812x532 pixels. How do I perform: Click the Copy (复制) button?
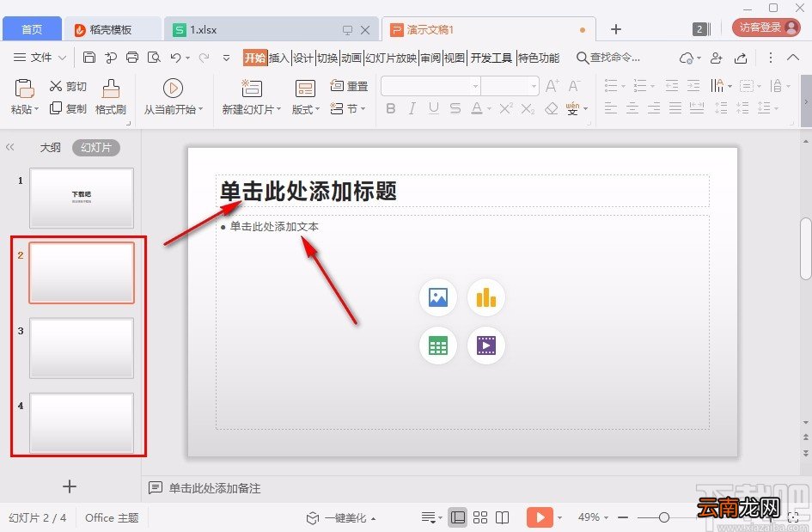pos(68,108)
